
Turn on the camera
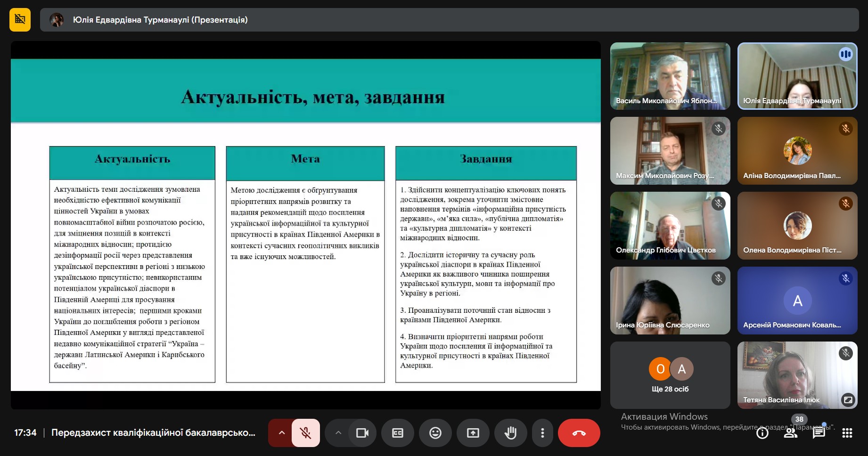pos(362,433)
